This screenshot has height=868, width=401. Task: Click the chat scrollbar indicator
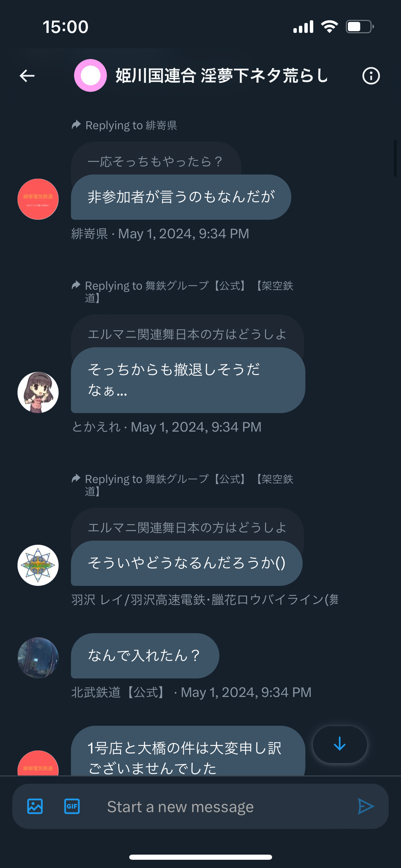[x=395, y=158]
